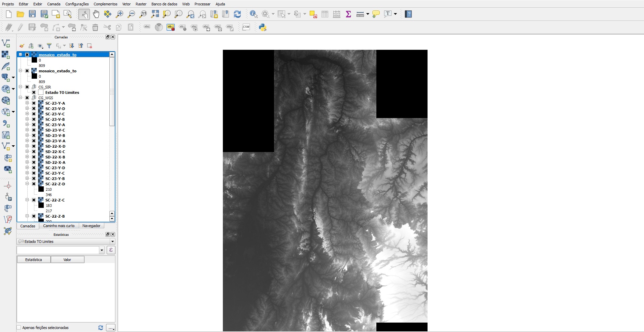Screen dimensions: 644x332
Task: Open the Projeto menu
Action: (8, 4)
